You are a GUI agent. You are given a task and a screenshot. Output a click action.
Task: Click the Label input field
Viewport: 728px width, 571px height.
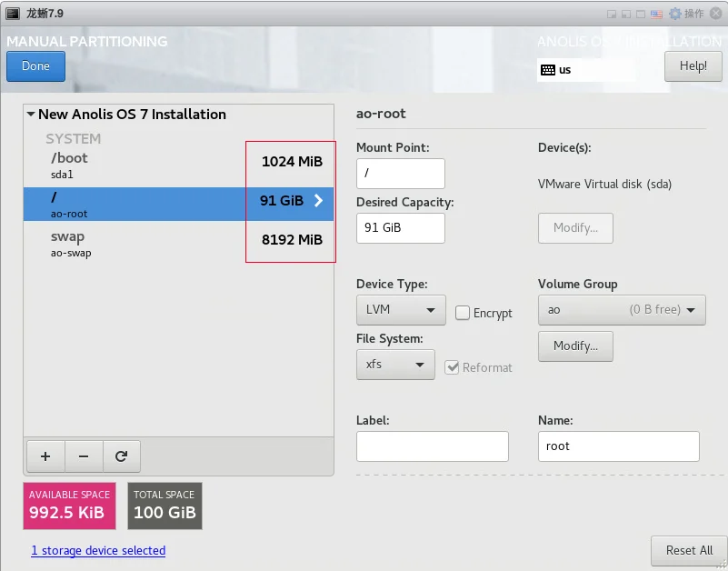point(433,446)
